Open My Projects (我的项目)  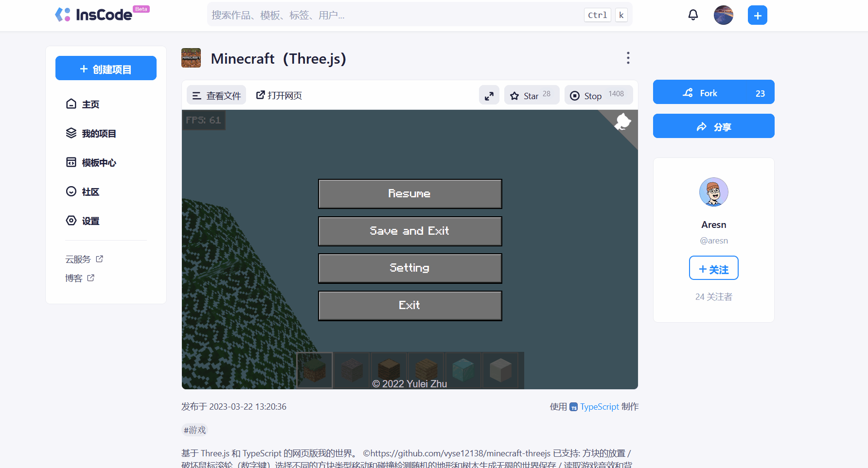coord(91,133)
